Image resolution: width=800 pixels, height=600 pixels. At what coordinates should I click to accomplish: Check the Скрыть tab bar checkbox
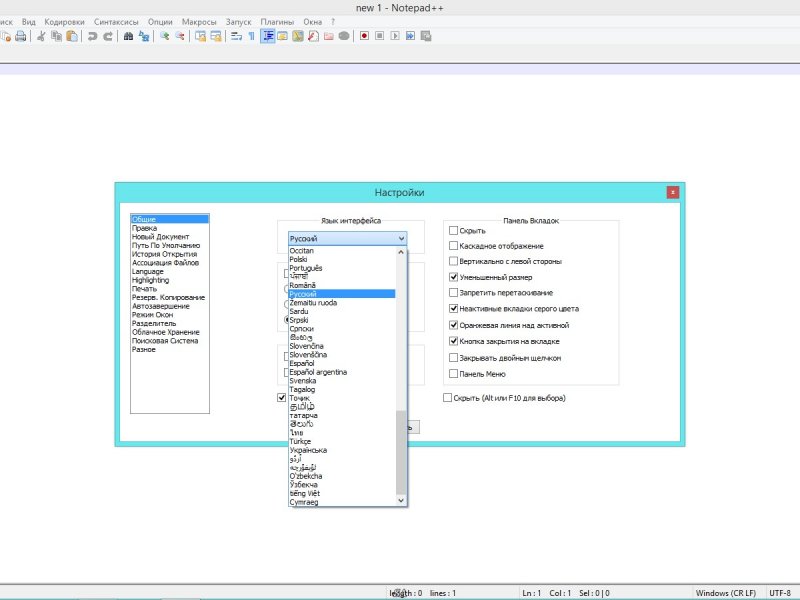tap(453, 231)
